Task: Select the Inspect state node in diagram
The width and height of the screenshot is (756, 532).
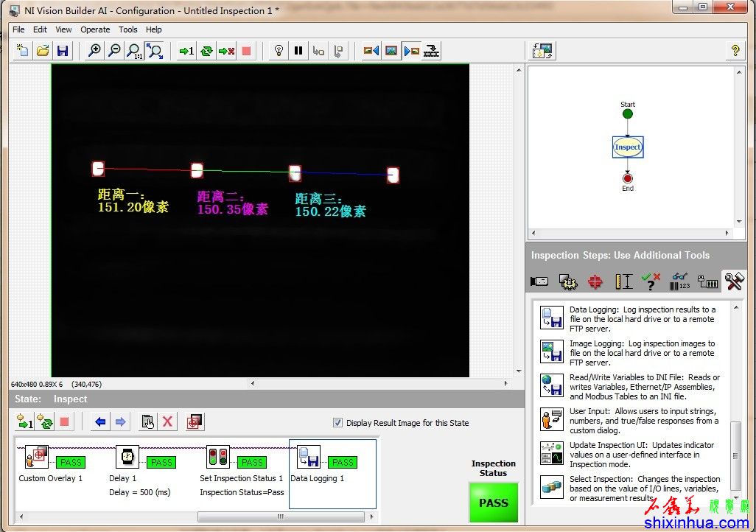Action: click(x=628, y=147)
